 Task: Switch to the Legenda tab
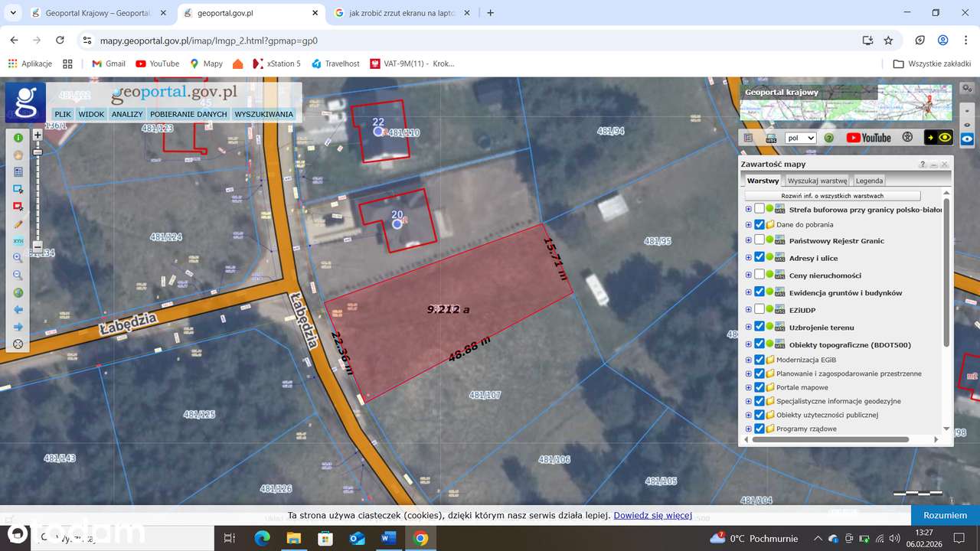point(869,181)
